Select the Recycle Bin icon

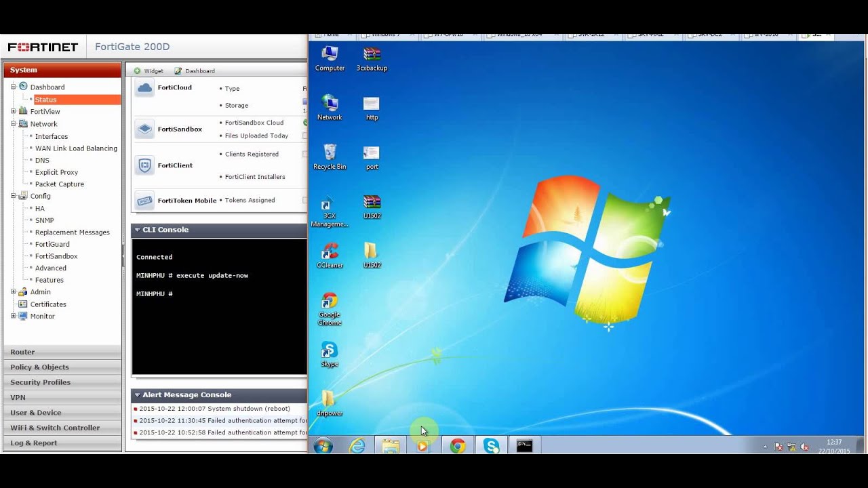click(330, 157)
